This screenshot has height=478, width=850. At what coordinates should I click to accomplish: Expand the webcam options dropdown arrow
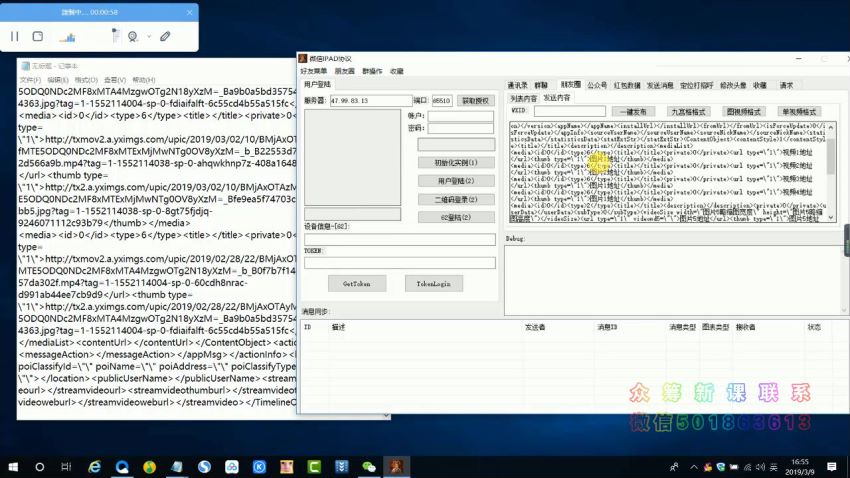coord(149,36)
